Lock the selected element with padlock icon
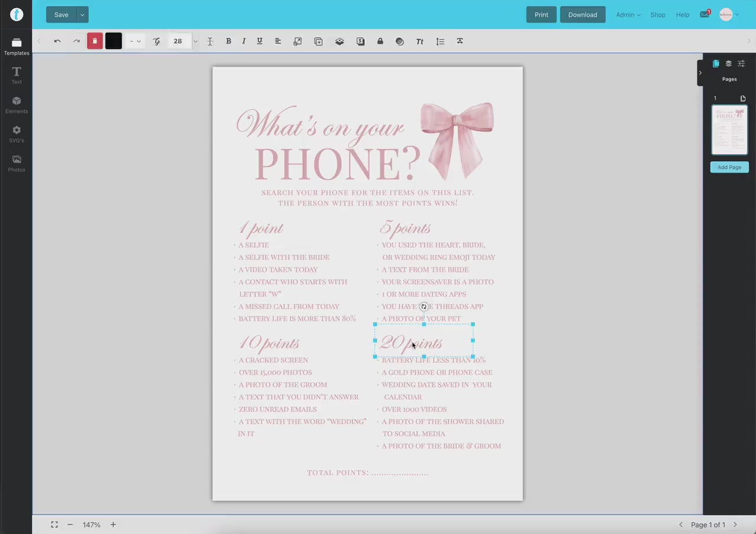The width and height of the screenshot is (756, 534). coord(380,41)
